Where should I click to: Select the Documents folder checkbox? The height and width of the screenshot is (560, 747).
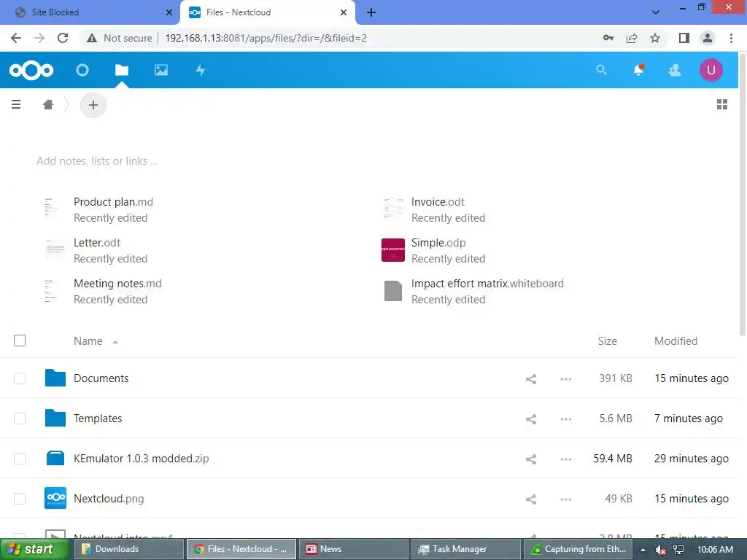tap(20, 378)
